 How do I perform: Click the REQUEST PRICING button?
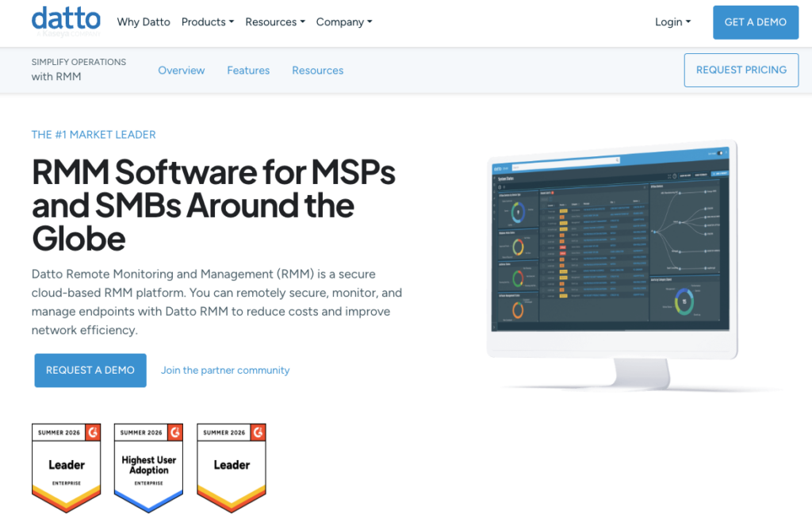(x=741, y=70)
